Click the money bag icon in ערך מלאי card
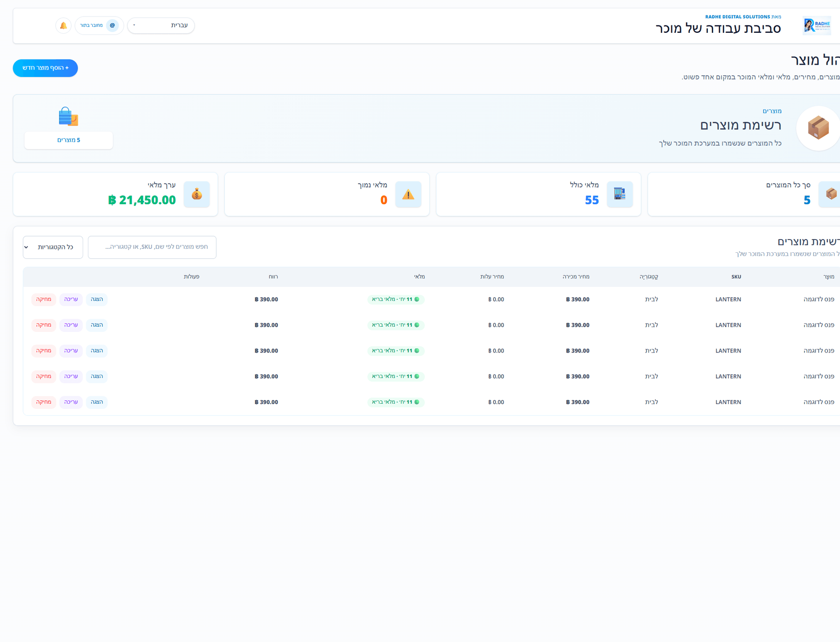840x642 pixels. pyautogui.click(x=197, y=194)
